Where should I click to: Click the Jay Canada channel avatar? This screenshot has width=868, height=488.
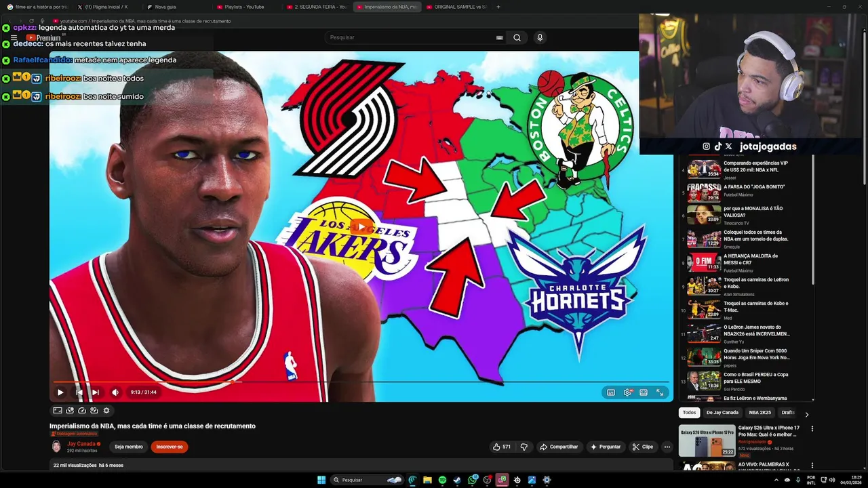(x=56, y=447)
